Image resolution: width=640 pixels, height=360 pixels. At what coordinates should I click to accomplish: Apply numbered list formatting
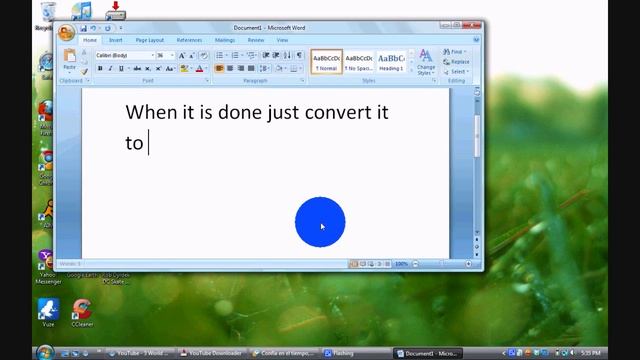click(235, 56)
